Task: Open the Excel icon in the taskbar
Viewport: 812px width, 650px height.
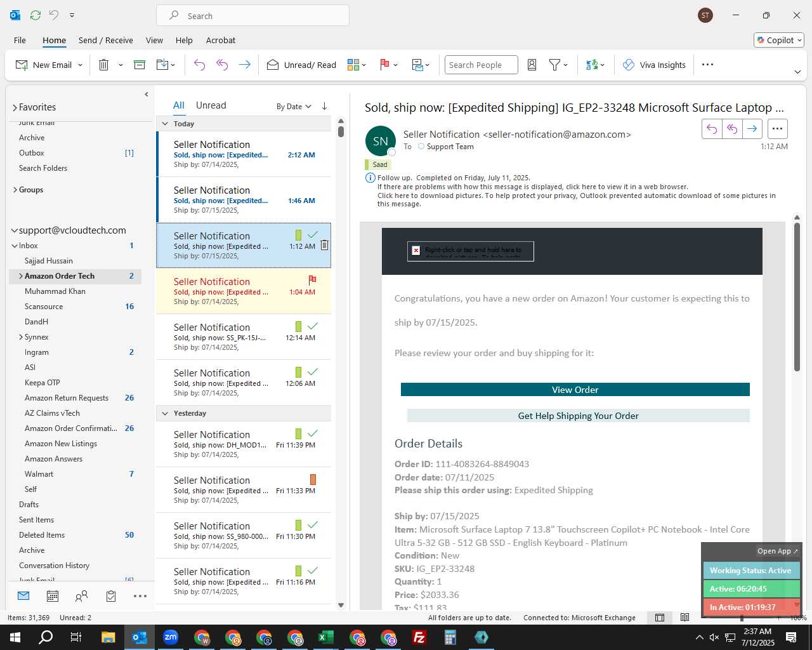Action: coord(326,637)
